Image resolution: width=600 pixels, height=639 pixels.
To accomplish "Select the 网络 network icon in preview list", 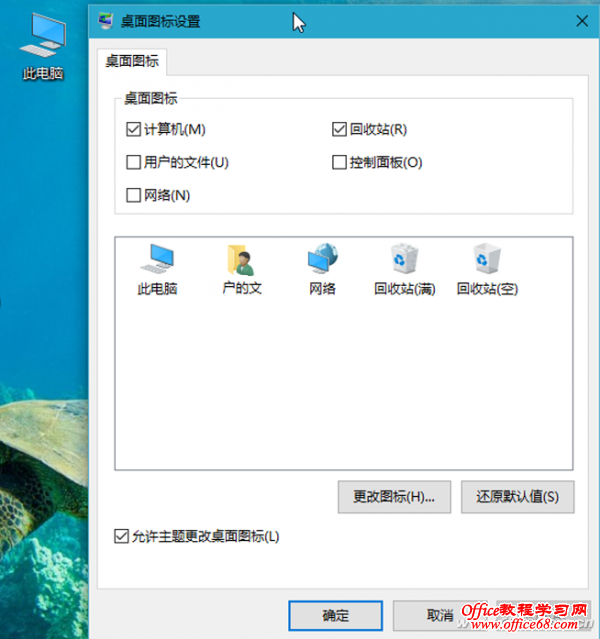I will (322, 269).
